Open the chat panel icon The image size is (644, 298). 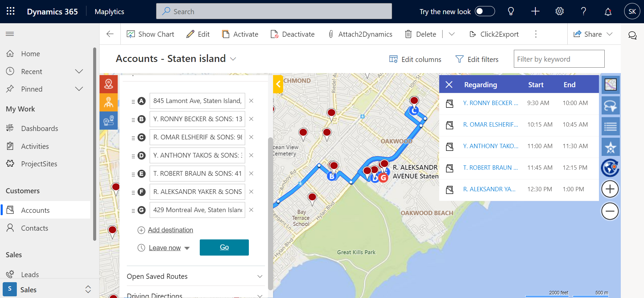pos(633,35)
